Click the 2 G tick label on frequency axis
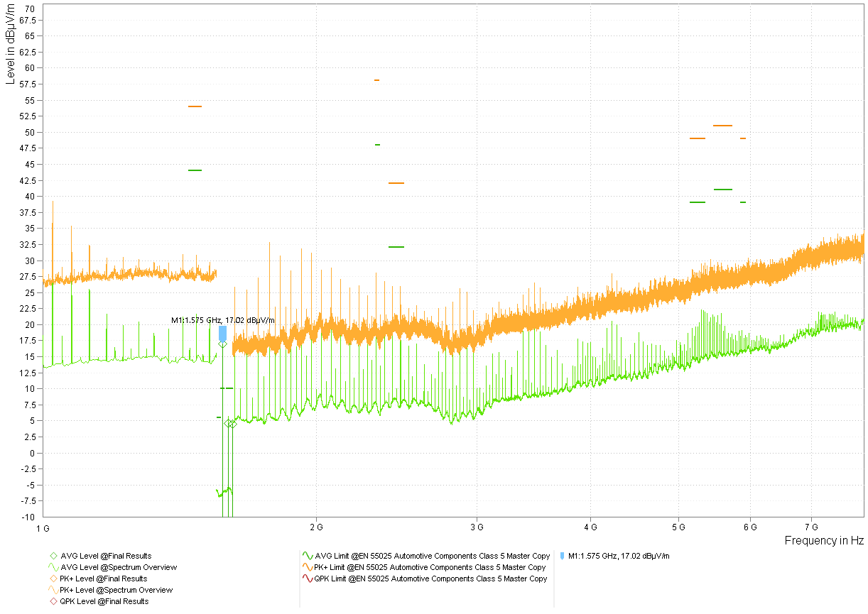Image resolution: width=868 pixels, height=614 pixels. [x=316, y=527]
